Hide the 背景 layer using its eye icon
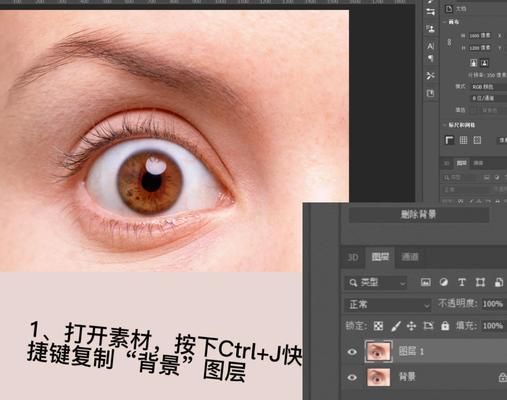 352,378
